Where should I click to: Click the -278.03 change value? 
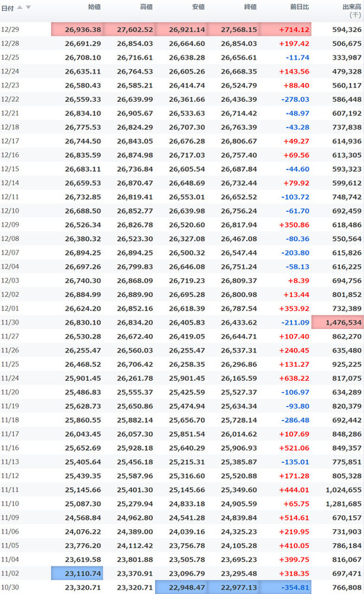coord(295,99)
